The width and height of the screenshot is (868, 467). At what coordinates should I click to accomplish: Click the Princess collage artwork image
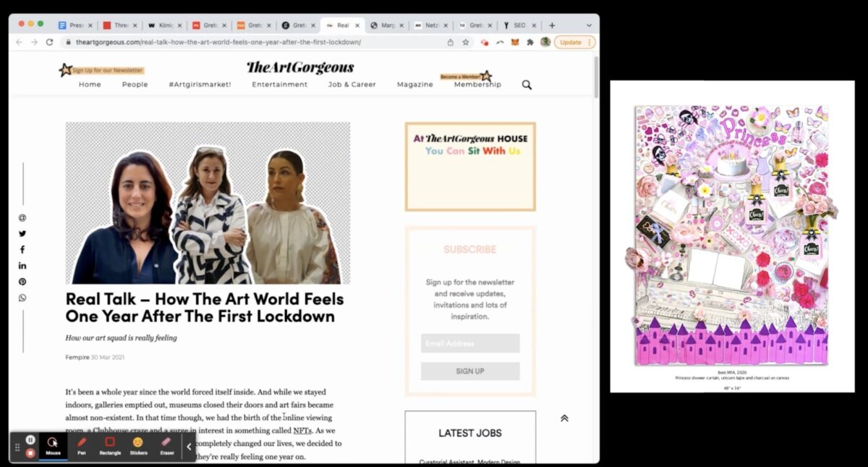(731, 236)
